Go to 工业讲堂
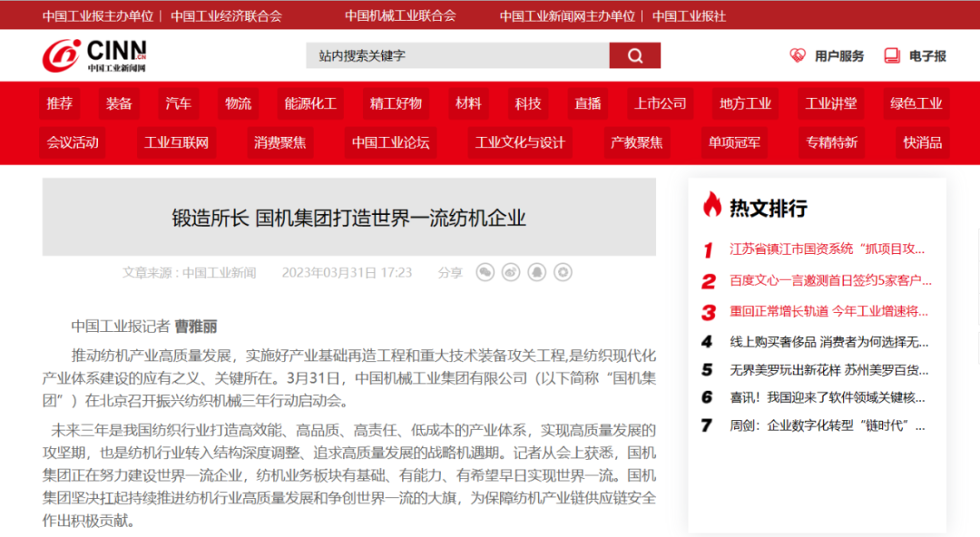Screen dimensions: 980x537 point(830,103)
